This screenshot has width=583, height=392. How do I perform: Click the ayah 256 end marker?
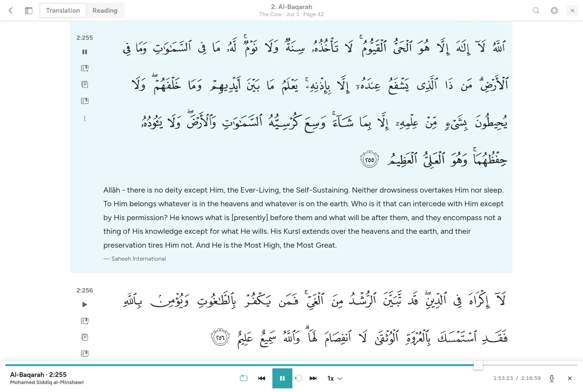tap(220, 337)
